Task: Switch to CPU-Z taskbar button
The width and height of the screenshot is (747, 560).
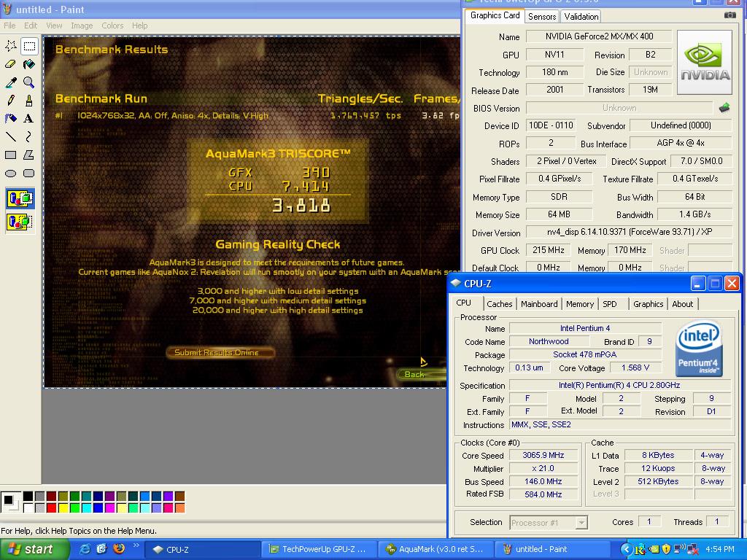Action: coord(201,550)
